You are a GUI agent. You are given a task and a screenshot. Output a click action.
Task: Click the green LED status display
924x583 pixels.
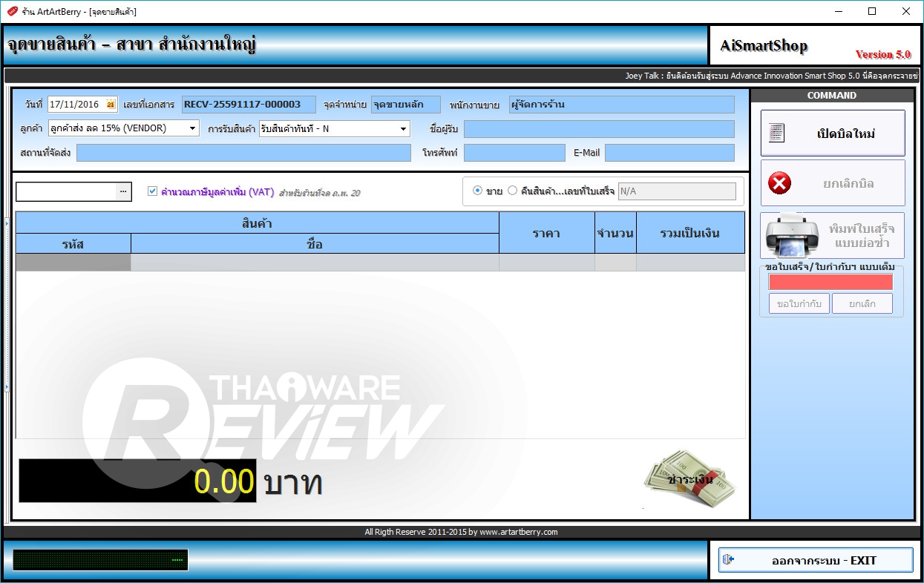point(100,560)
